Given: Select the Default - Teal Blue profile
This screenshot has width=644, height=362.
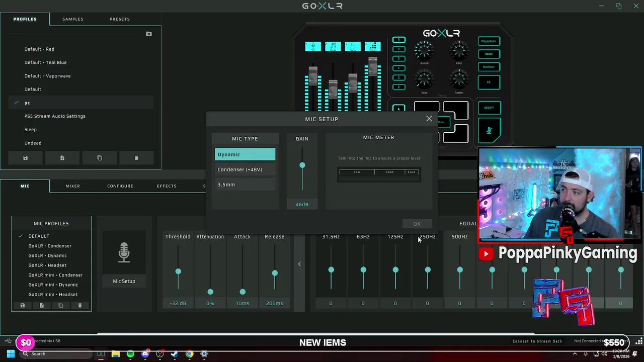Looking at the screenshot, I should [x=82, y=62].
